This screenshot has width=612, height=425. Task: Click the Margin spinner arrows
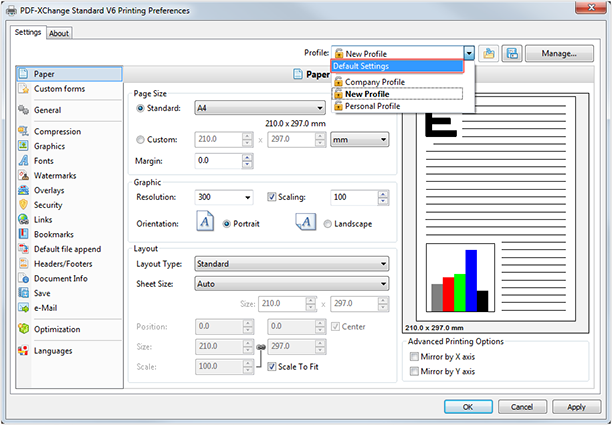[247, 160]
